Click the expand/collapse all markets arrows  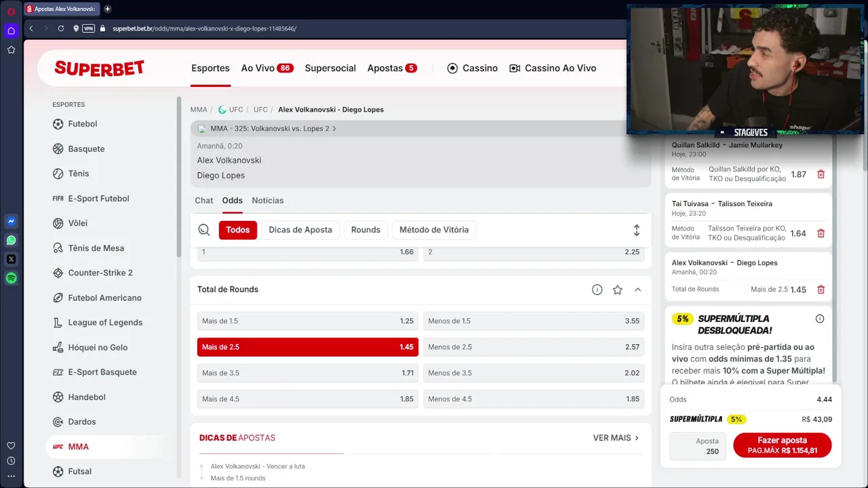[x=636, y=230]
